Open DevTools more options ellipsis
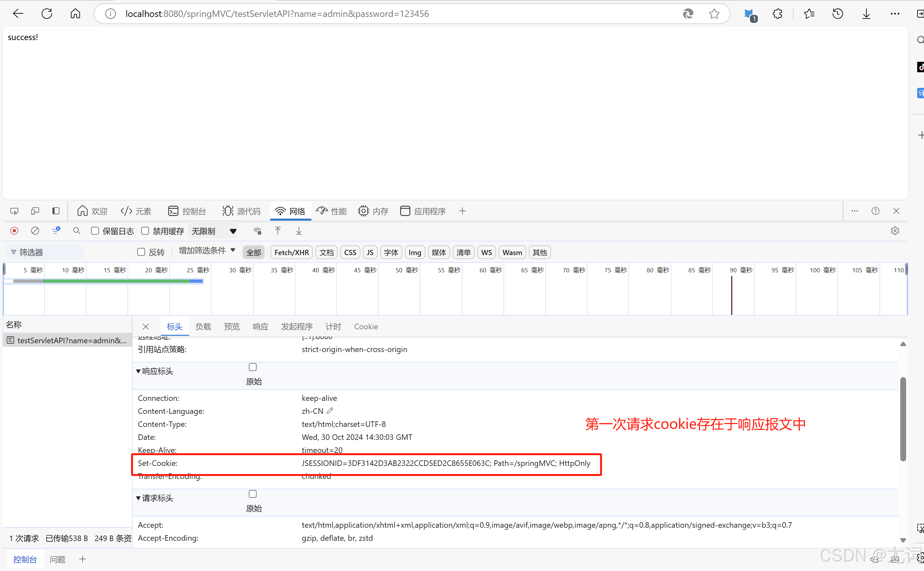 [854, 211]
